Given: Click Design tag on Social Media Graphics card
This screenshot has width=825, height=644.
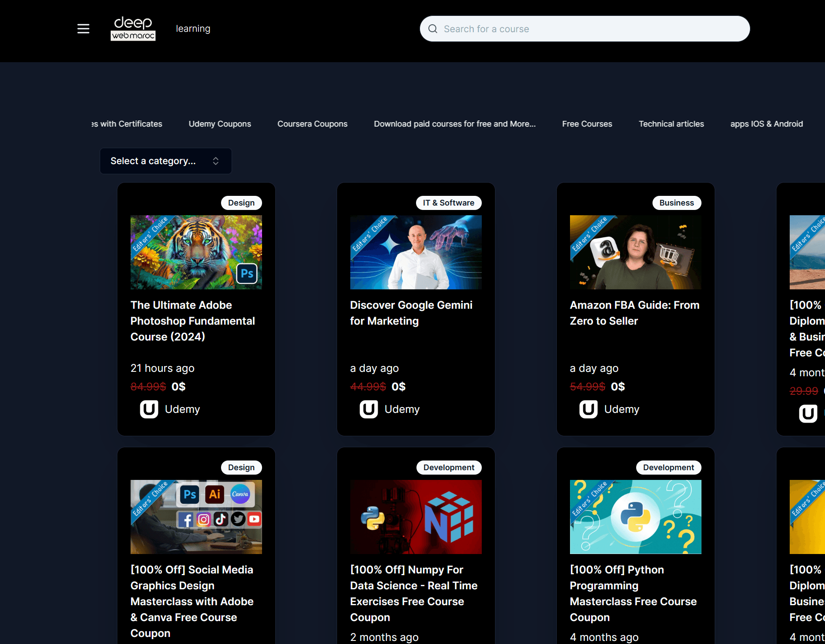Looking at the screenshot, I should tap(241, 468).
